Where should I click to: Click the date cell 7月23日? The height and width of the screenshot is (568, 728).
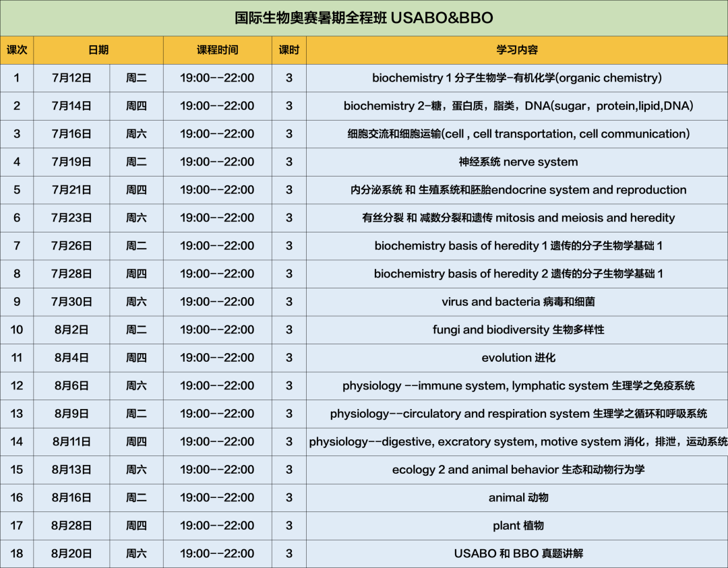point(71,218)
